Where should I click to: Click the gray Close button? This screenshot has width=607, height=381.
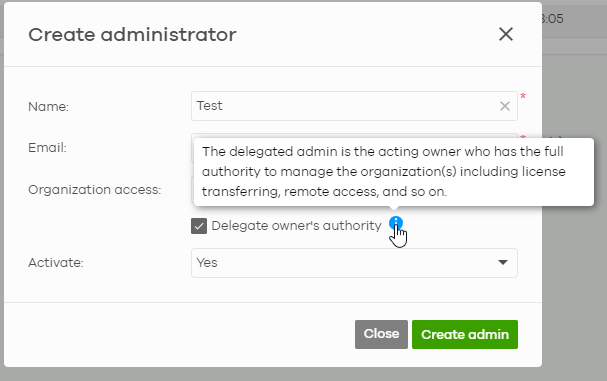[x=381, y=334]
